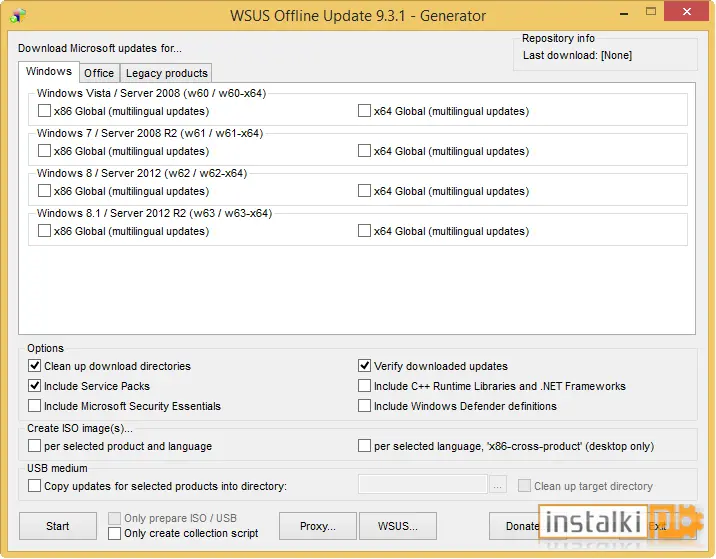
Task: Close the WSUS Offline Update window
Action: click(686, 12)
